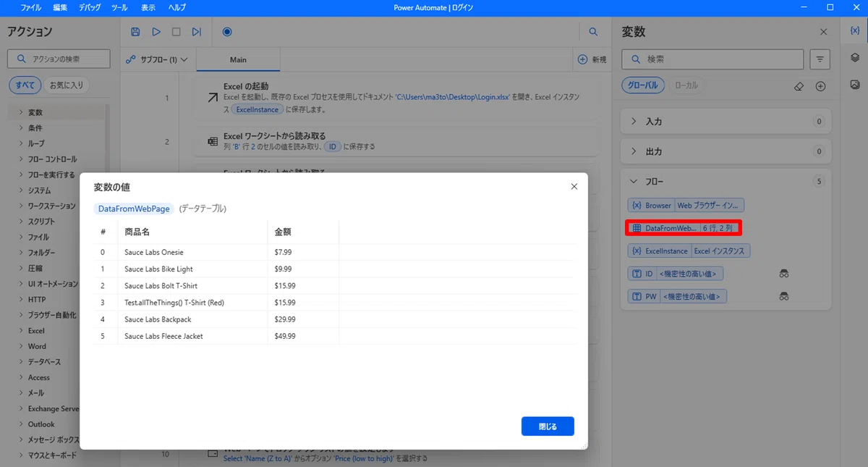This screenshot has height=467, width=868.
Task: Select the お気に入り actions filter
Action: point(66,85)
